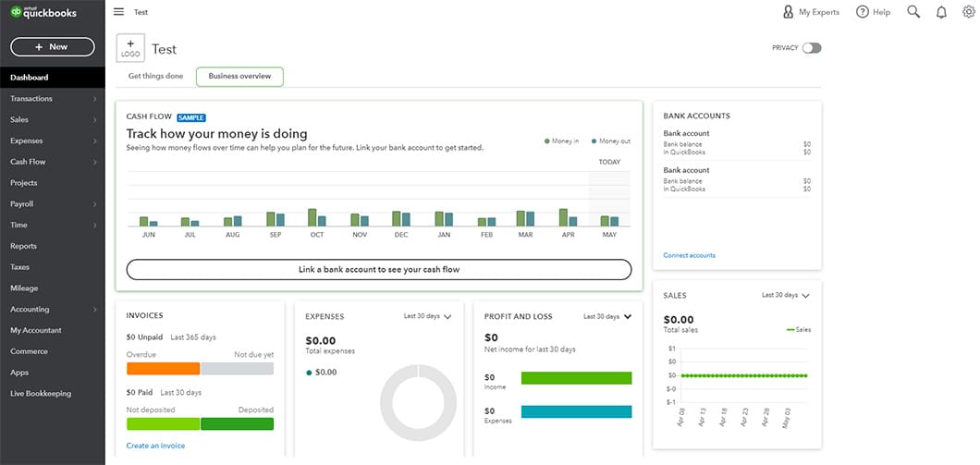Click Connect accounts link
Image resolution: width=980 pixels, height=465 pixels.
690,255
